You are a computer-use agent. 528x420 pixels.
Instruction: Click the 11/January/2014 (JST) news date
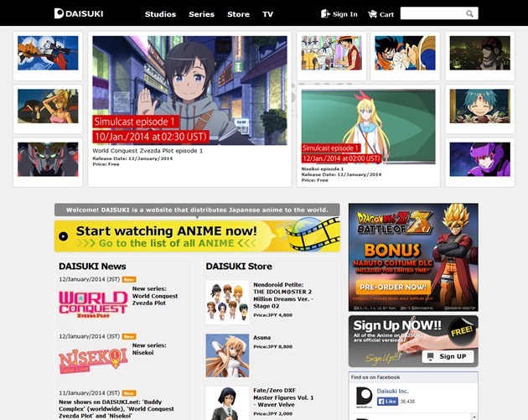[89, 393]
